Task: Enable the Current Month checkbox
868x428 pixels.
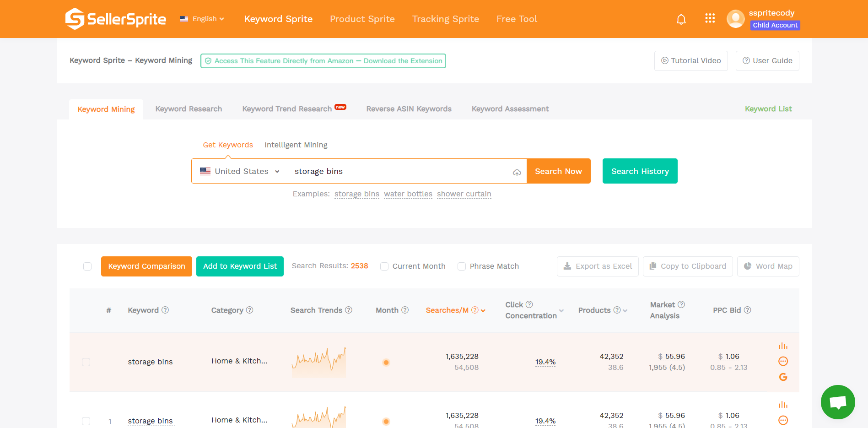Action: [x=384, y=266]
